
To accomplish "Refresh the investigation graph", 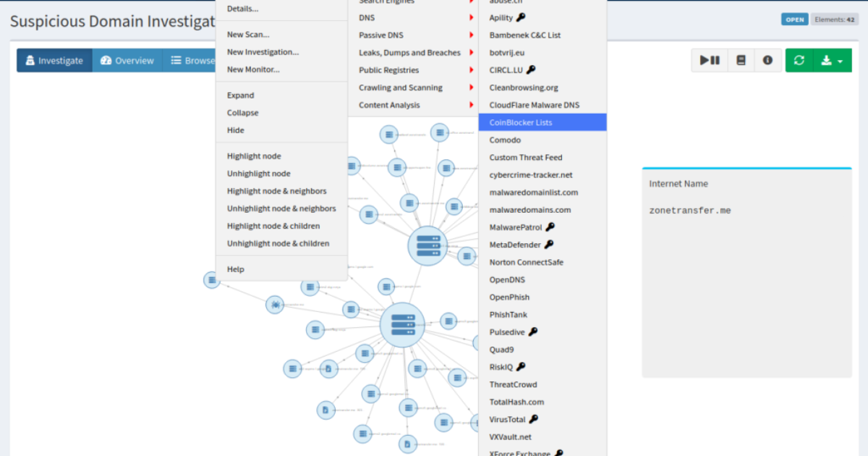I will [799, 60].
